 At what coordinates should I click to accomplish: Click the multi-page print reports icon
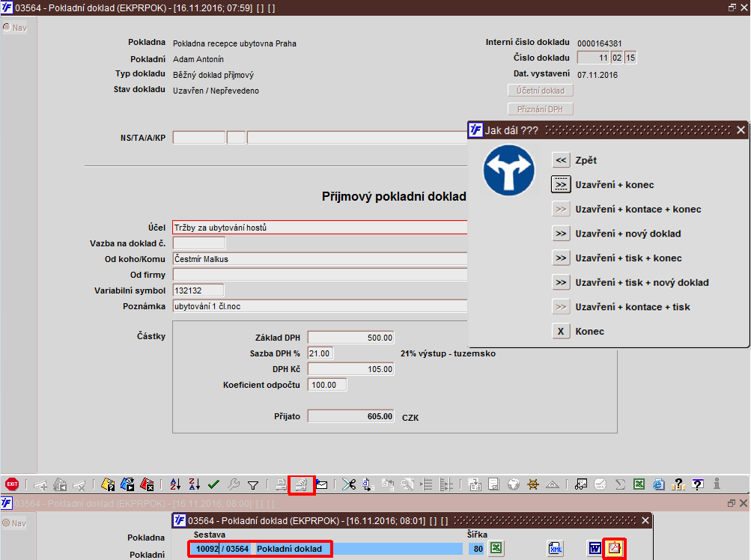tap(301, 485)
